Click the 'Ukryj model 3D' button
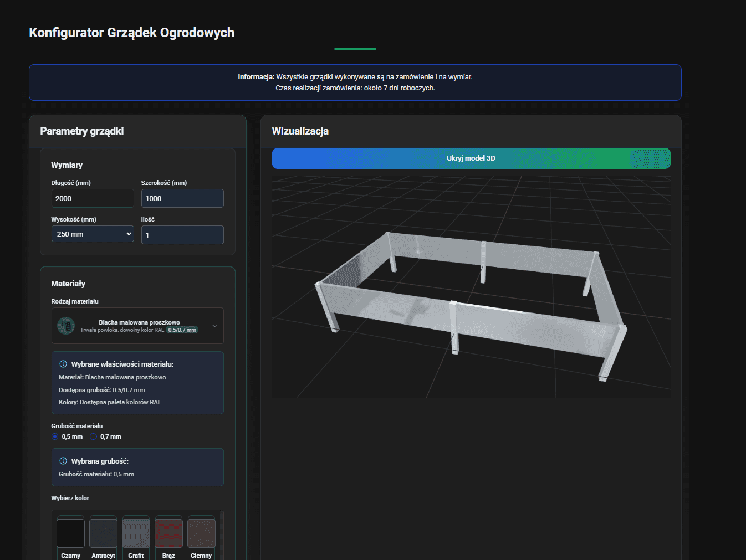The image size is (746, 560). pyautogui.click(x=471, y=158)
